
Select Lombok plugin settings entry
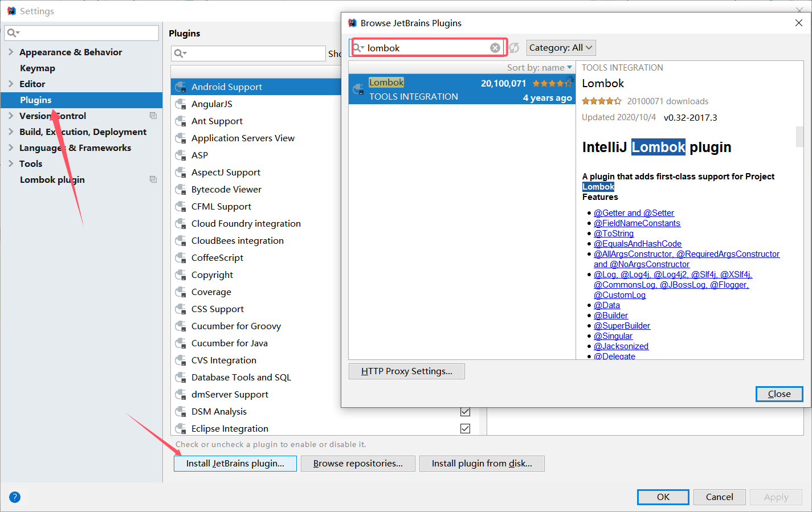coord(52,179)
